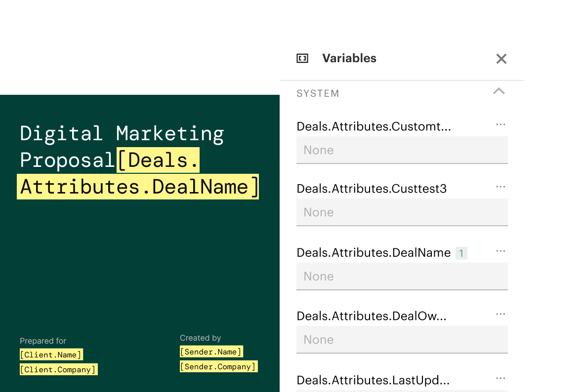Screen dimensions: 583x392
Task: Click the Deals.Attributes.LastUpd... variable label
Action: [x=373, y=380]
